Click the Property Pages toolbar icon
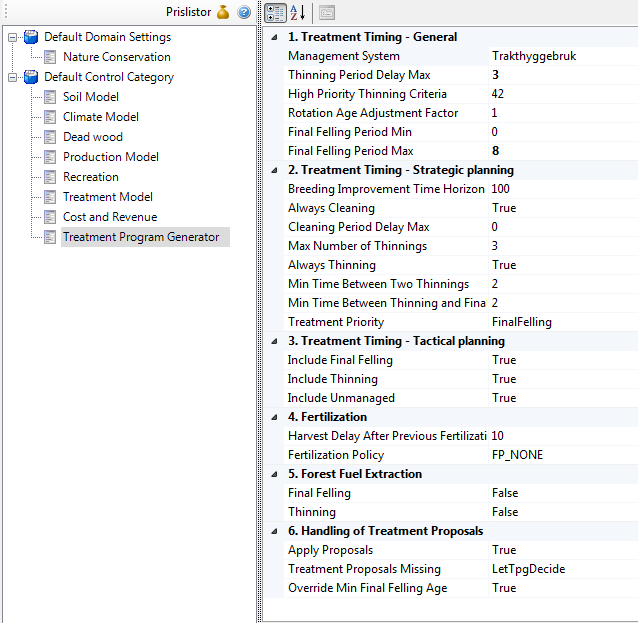Screen dimensions: 638x623 [327, 13]
